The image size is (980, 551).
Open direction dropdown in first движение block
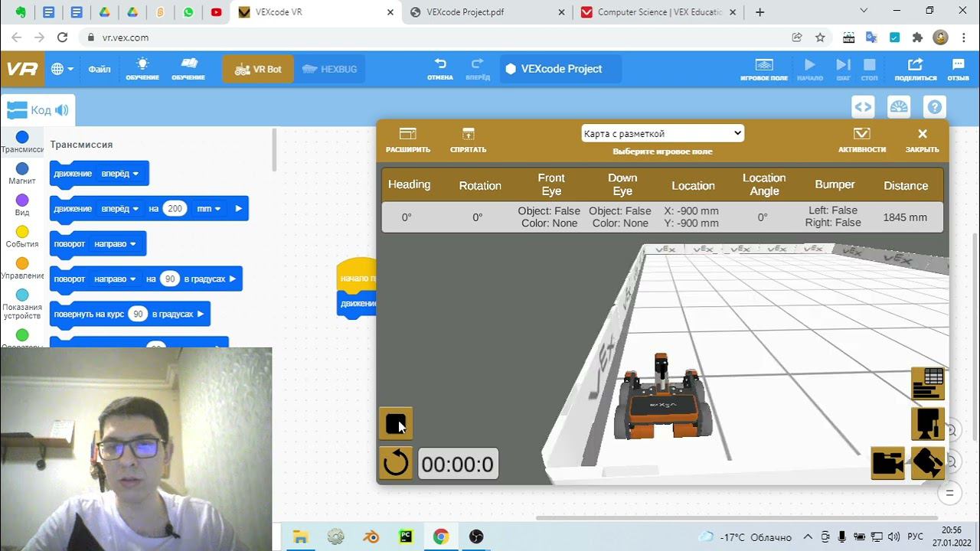pyautogui.click(x=120, y=174)
